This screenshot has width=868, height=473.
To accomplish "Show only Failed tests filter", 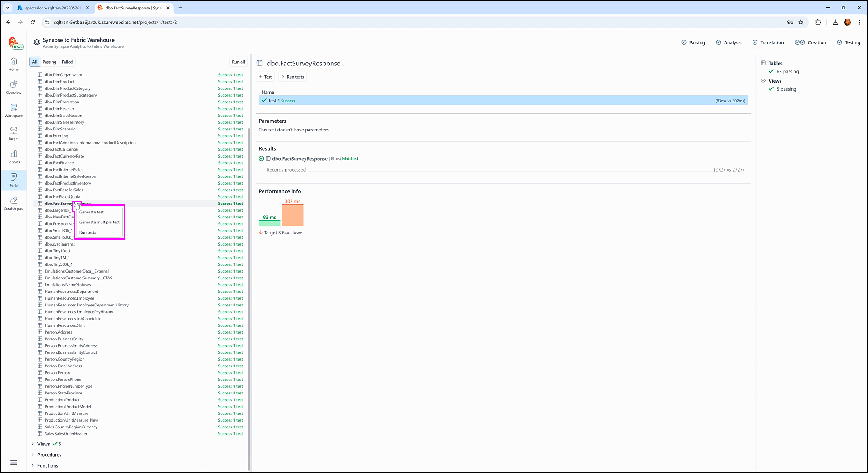I will (67, 62).
